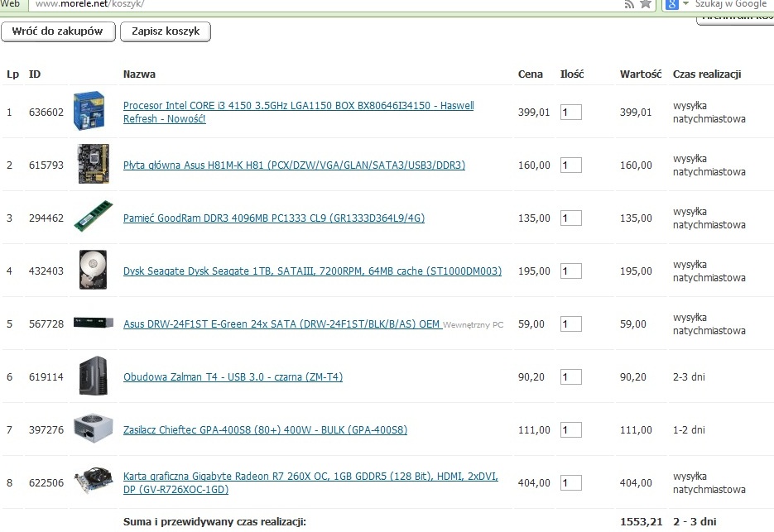Image resolution: width=774 pixels, height=532 pixels.
Task: Focus the Szukaj w Google search field
Action: 731,4
